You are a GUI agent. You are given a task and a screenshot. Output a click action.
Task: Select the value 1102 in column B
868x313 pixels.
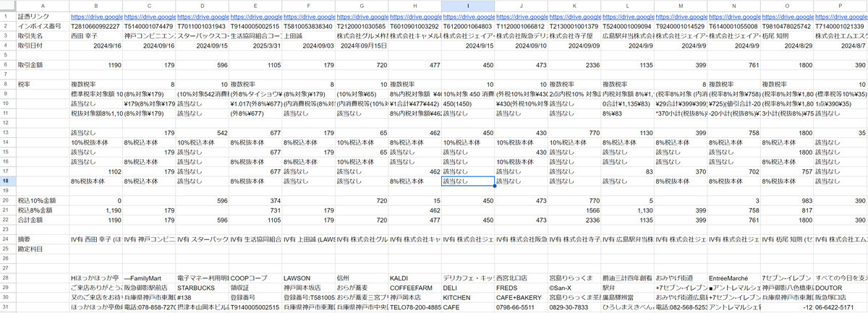point(96,172)
